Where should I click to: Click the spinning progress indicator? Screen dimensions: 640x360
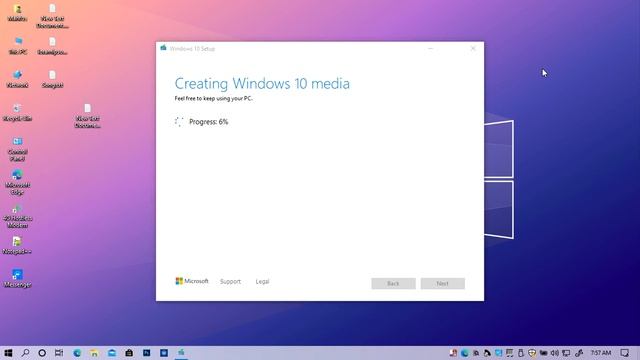pyautogui.click(x=179, y=122)
